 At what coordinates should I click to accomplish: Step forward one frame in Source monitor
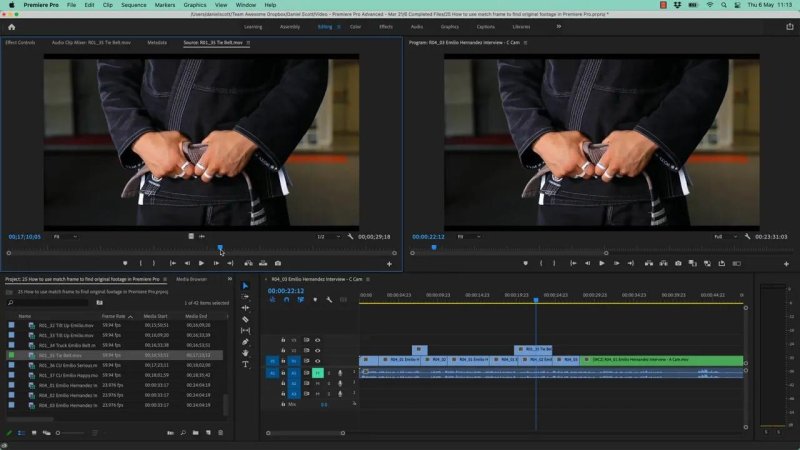(x=216, y=263)
